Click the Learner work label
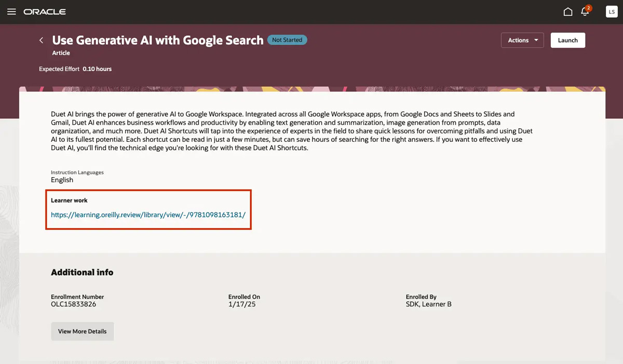 pos(69,200)
